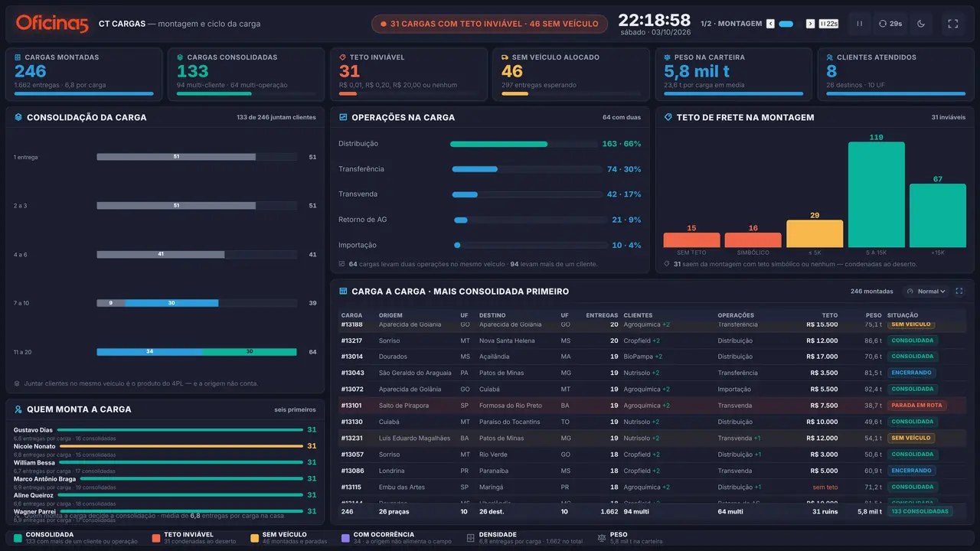Click the Consolidada legend color swatch
The image size is (980, 551).
18,538
